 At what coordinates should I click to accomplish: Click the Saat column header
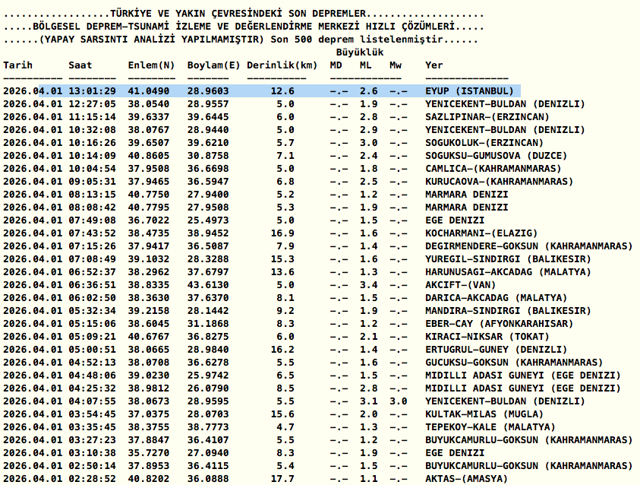click(80, 64)
